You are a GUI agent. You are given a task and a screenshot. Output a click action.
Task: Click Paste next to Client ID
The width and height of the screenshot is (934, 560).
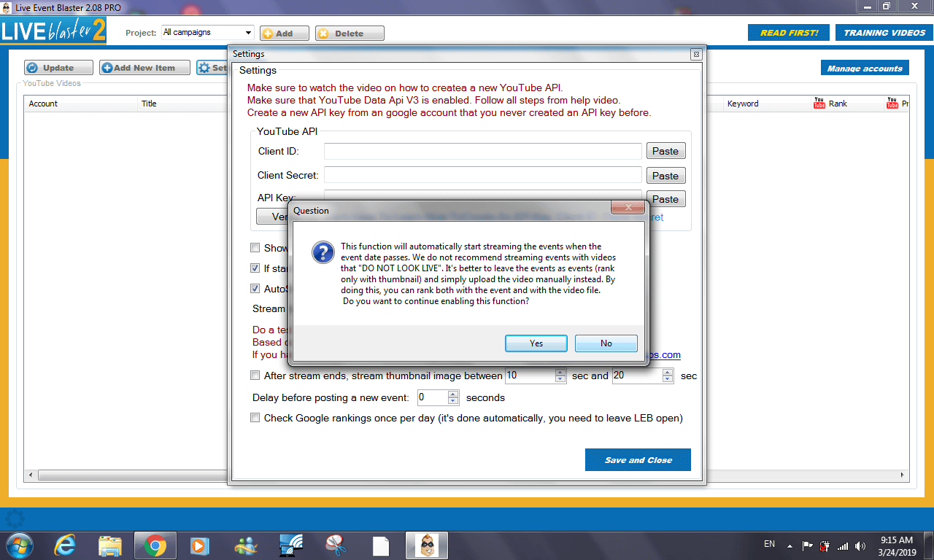coord(665,151)
